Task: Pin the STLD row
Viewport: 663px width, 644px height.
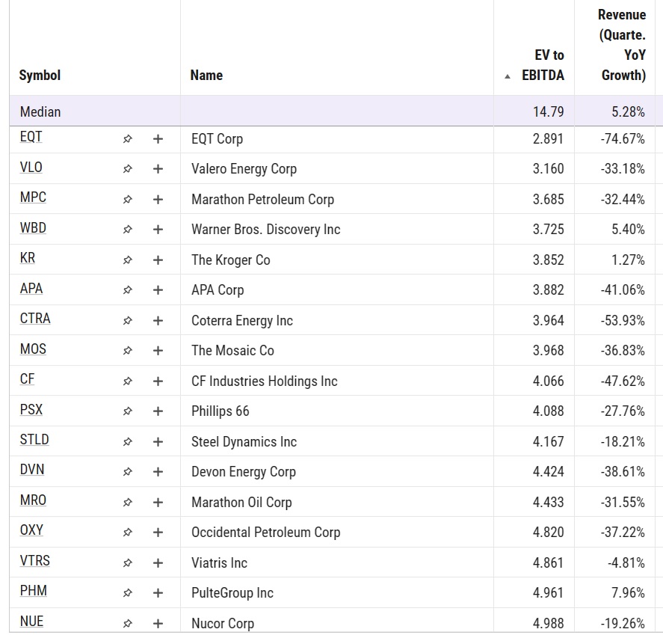Action: pyautogui.click(x=127, y=442)
